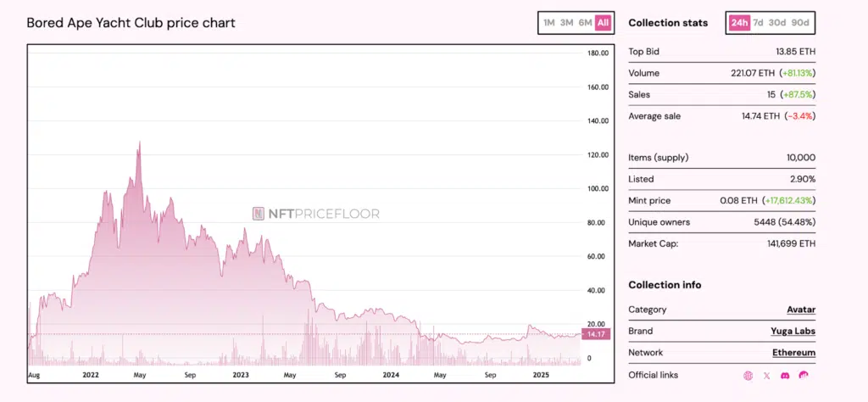The width and height of the screenshot is (868, 402).
Task: Open the official website globe icon
Action: 748,375
